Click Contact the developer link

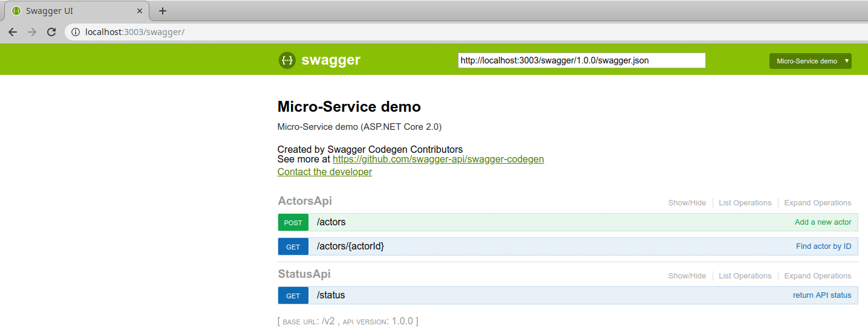(324, 172)
